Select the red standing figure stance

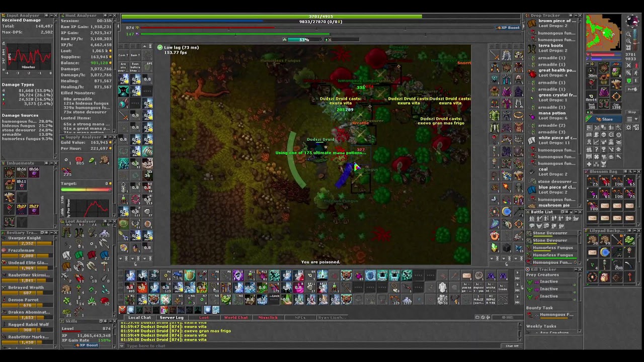(636, 65)
